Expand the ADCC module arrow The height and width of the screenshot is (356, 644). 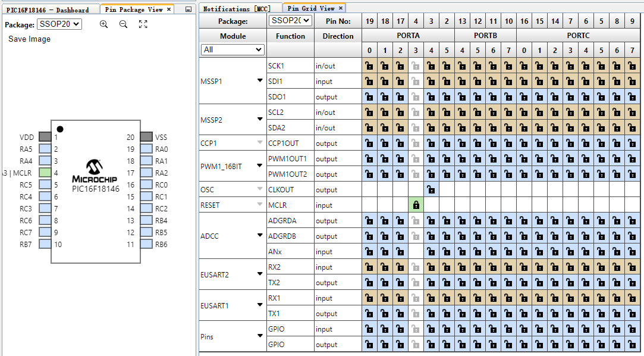(260, 236)
